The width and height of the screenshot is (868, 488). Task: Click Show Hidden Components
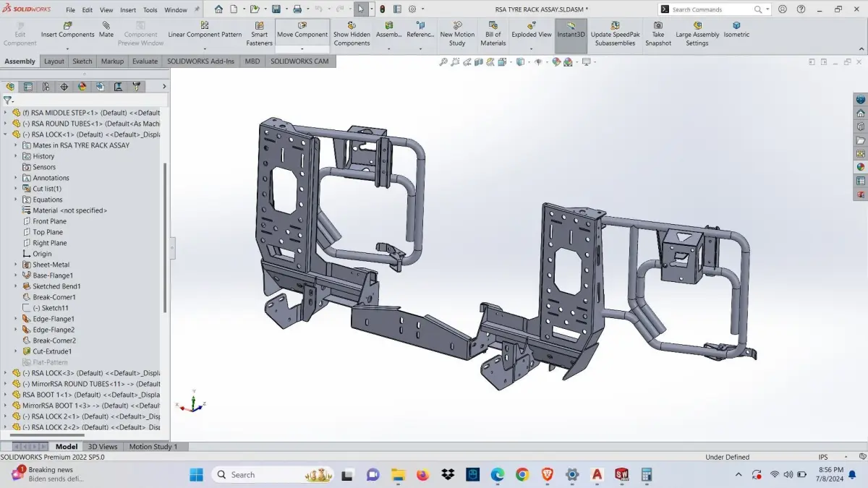pos(352,34)
